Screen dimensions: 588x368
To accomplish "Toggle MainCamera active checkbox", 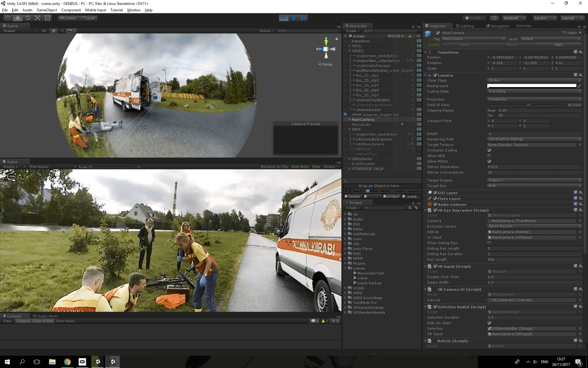I will tap(438, 33).
